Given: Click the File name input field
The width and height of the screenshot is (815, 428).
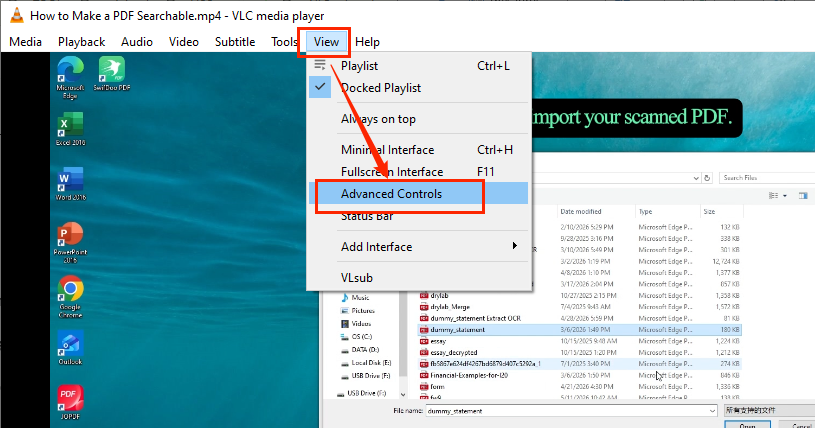Looking at the screenshot, I should click(x=567, y=411).
